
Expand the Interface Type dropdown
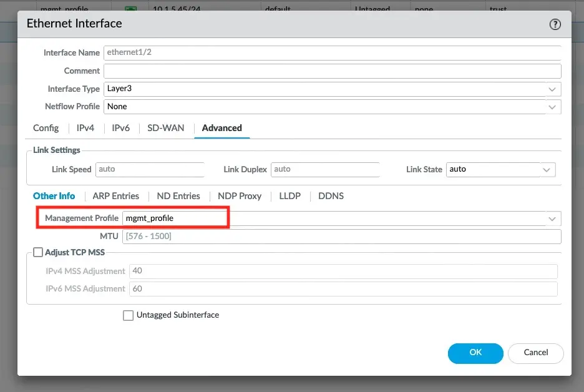[552, 89]
